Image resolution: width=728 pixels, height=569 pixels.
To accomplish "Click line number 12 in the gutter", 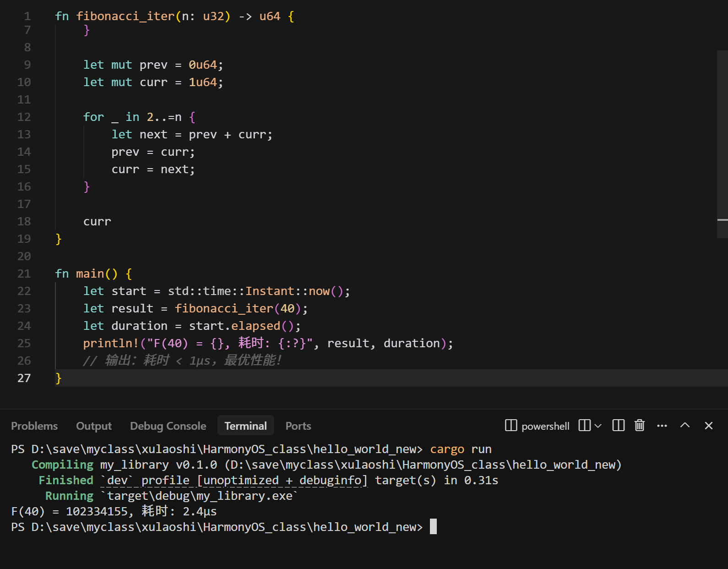I will pos(24,117).
